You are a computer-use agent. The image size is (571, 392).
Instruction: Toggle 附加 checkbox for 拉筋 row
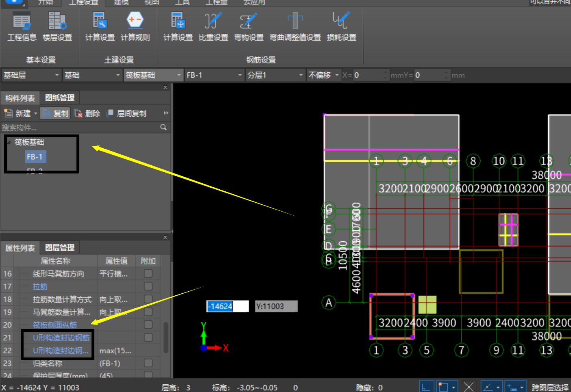pos(148,286)
